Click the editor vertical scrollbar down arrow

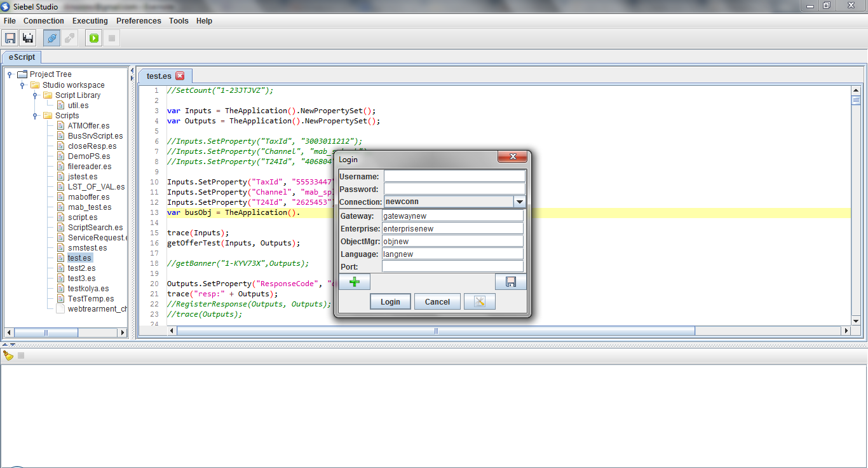[855, 321]
